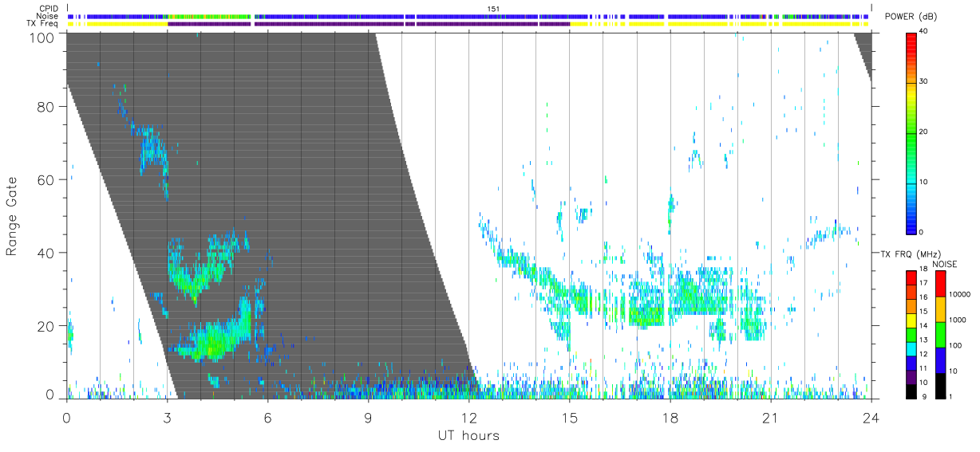980x452 pixels.
Task: Select the 15 label in TX FRQ legend
Action: coord(923,312)
